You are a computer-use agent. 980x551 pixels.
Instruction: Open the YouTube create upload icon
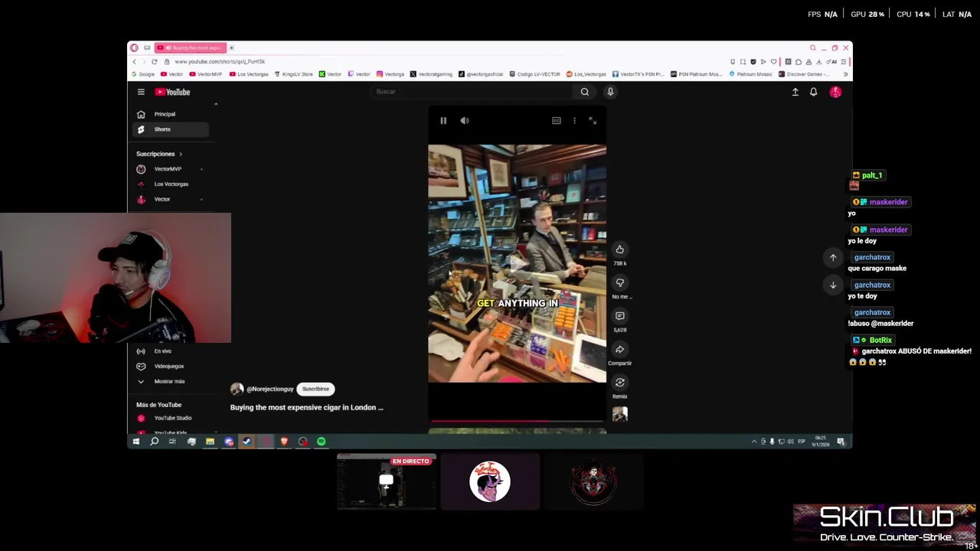point(795,92)
